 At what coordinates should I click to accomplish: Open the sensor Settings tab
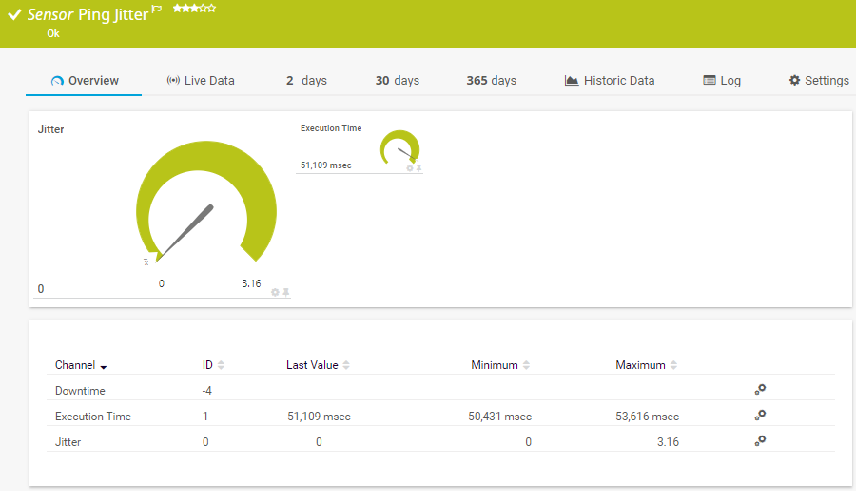(x=819, y=81)
